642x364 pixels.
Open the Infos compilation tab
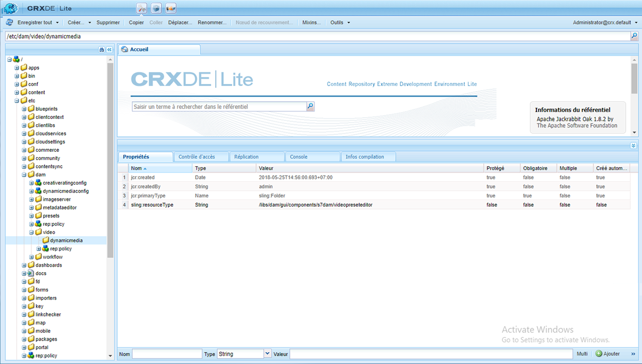coord(368,157)
